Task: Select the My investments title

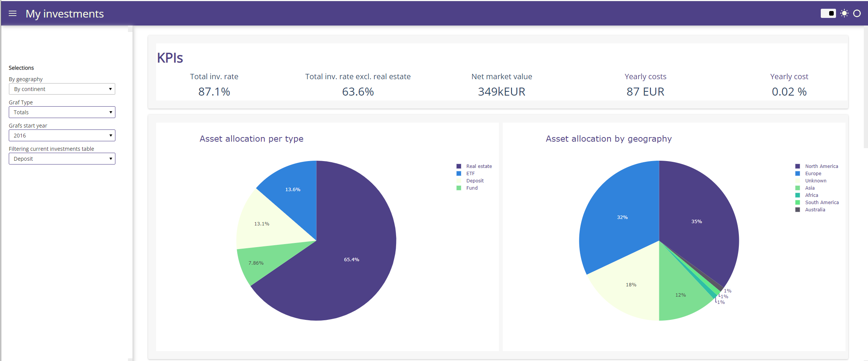Action: (x=65, y=14)
